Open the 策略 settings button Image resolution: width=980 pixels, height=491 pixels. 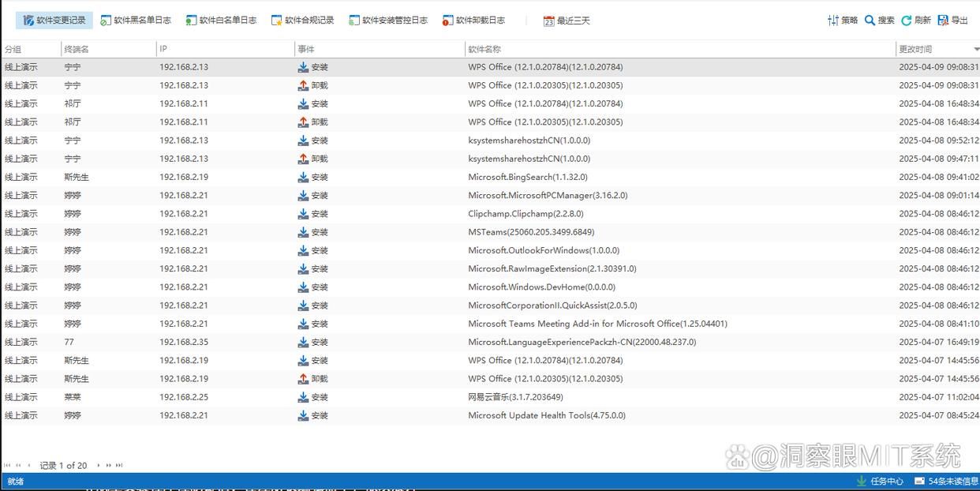[x=842, y=21]
